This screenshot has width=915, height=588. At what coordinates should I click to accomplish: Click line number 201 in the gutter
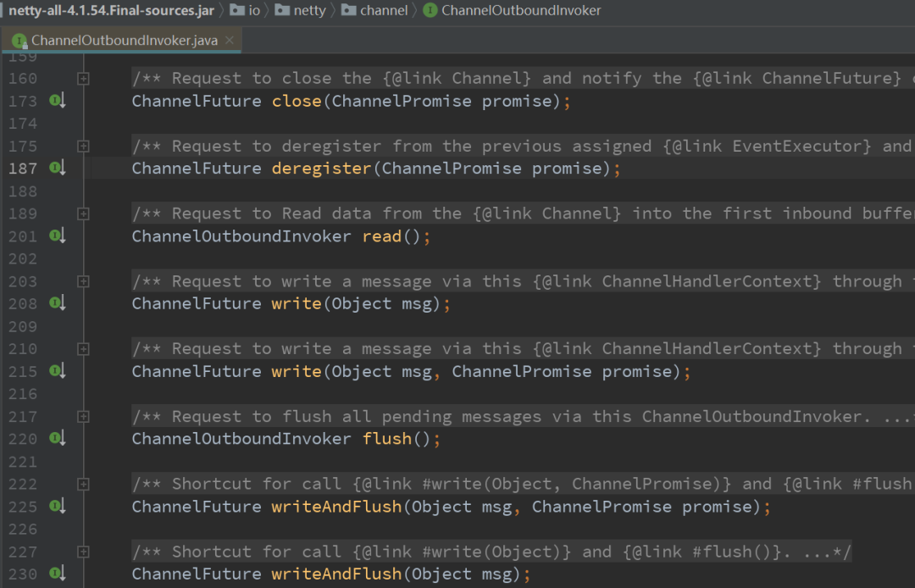pyautogui.click(x=23, y=236)
